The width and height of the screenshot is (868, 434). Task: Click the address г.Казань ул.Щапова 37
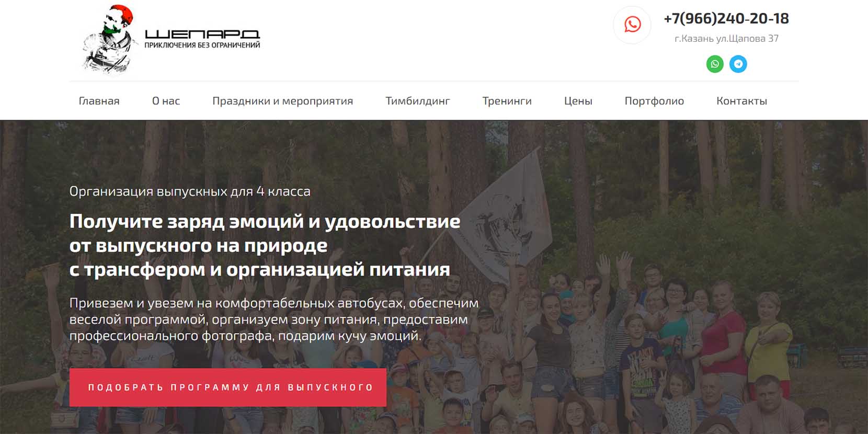tap(726, 38)
